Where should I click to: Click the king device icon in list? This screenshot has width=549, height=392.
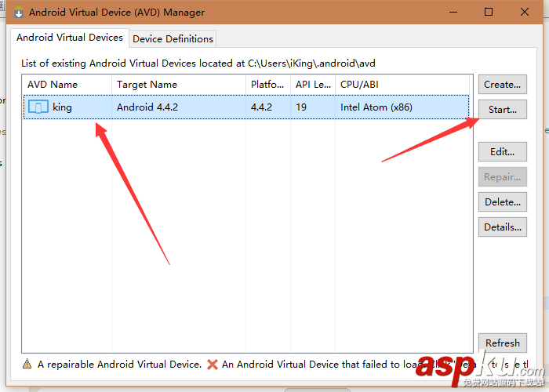click(38, 107)
